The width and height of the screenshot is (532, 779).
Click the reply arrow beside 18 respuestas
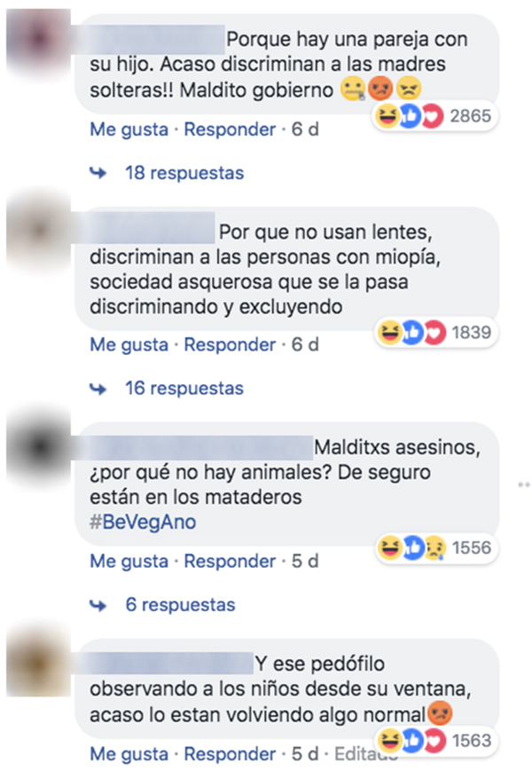pos(98,173)
